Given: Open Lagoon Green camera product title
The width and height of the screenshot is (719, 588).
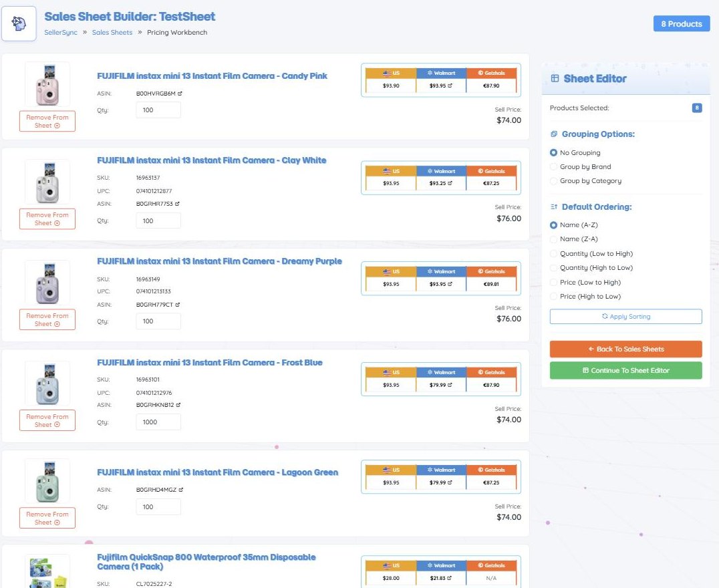Looking at the screenshot, I should click(x=217, y=472).
